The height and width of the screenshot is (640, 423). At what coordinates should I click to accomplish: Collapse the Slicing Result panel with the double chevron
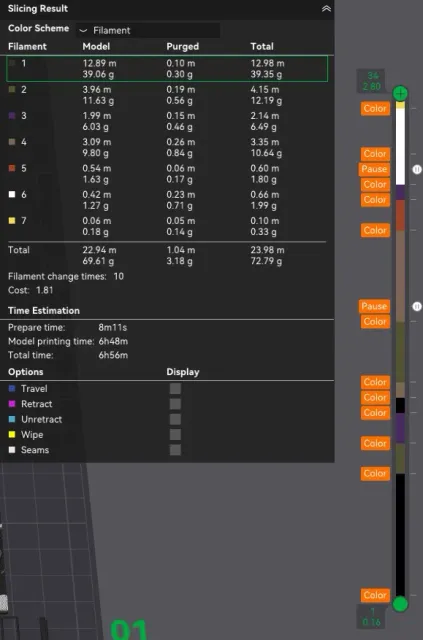tap(326, 9)
